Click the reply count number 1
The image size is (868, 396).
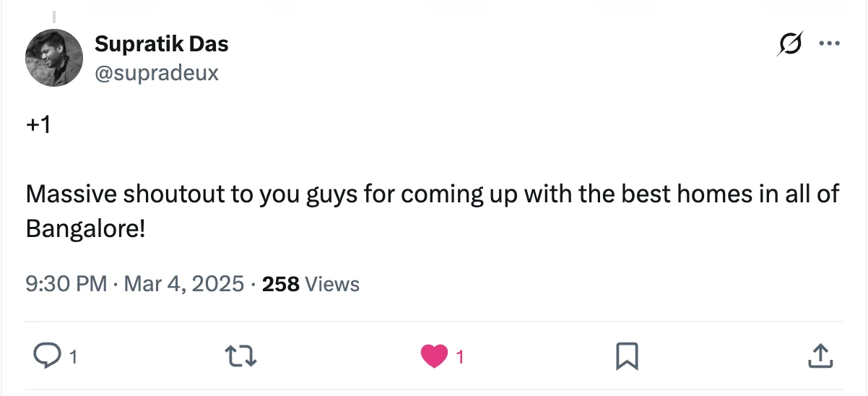[x=73, y=356]
